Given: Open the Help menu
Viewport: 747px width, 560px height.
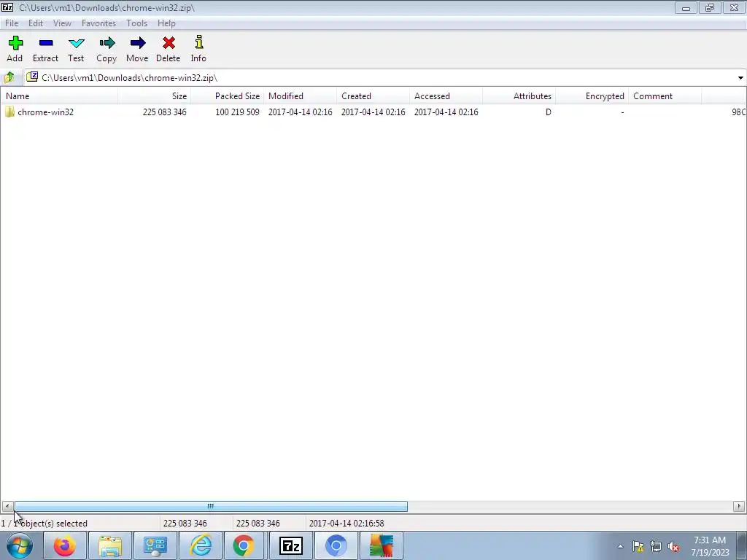Looking at the screenshot, I should click(x=166, y=23).
